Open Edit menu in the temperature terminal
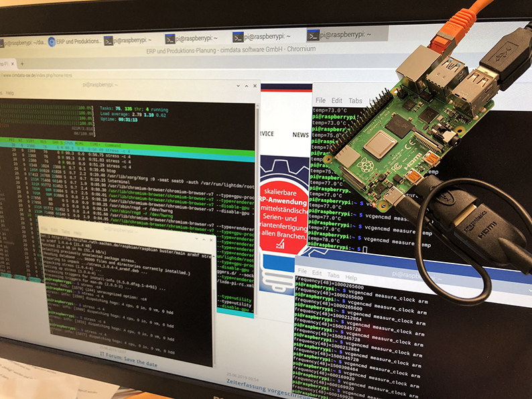 pyautogui.click(x=336, y=101)
